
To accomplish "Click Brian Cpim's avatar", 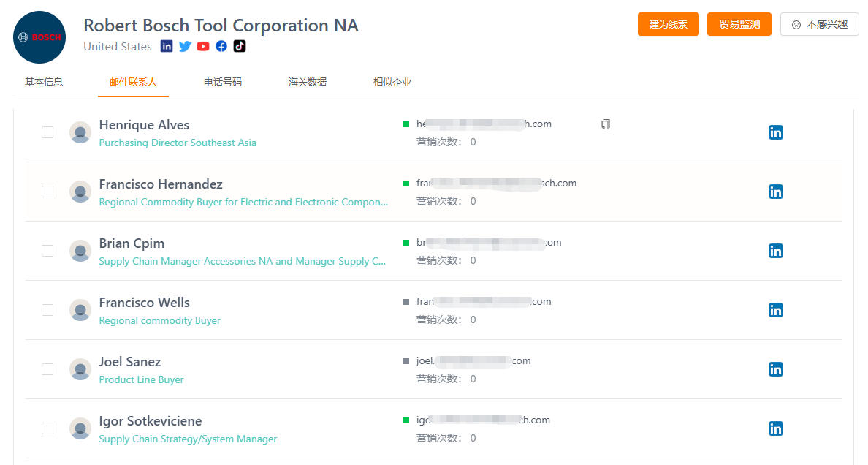I will [80, 251].
